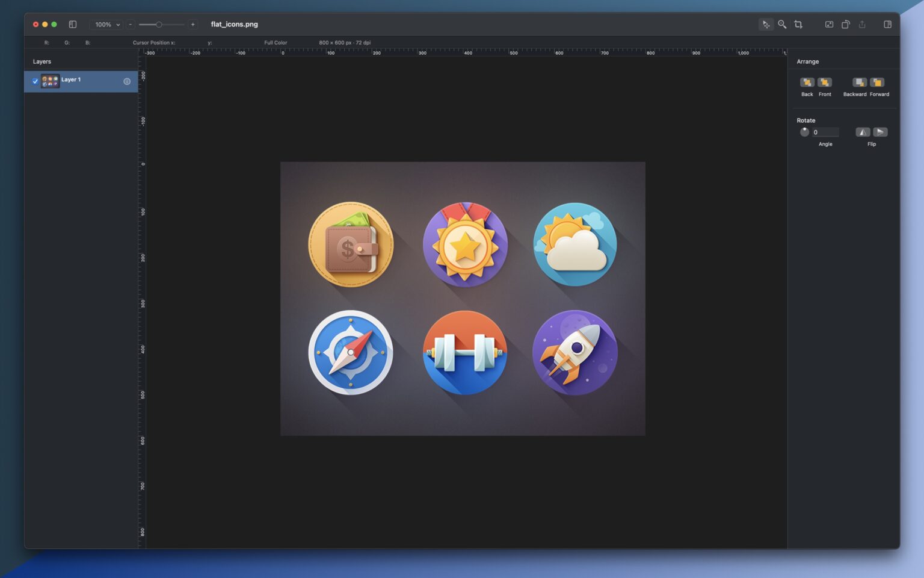
Task: Click the flat_icons.png window title
Action: 234,25
